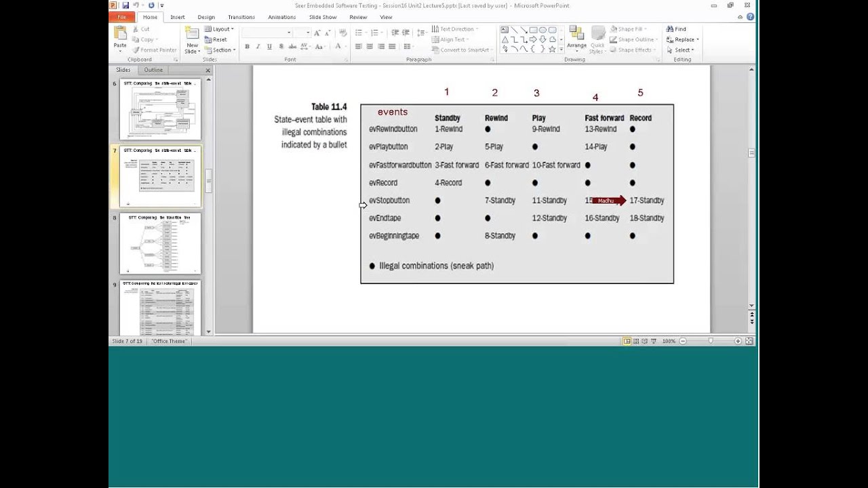868x488 pixels.
Task: Select slide 8 thumbnail
Action: pos(161,243)
